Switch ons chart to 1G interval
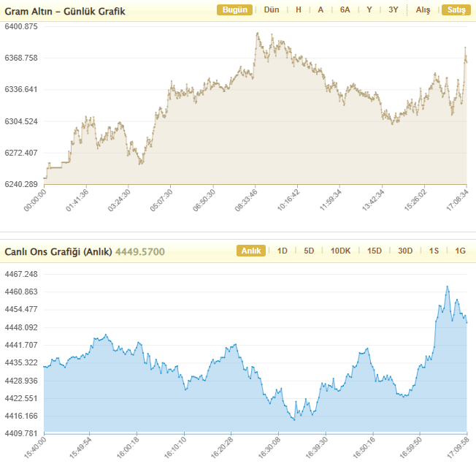 click(x=460, y=251)
